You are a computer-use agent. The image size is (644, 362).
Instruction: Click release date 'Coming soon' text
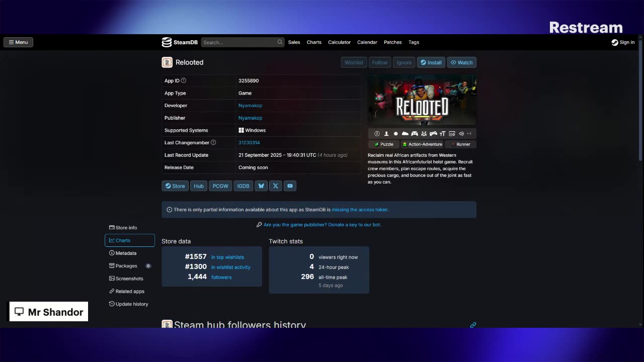coord(253,167)
